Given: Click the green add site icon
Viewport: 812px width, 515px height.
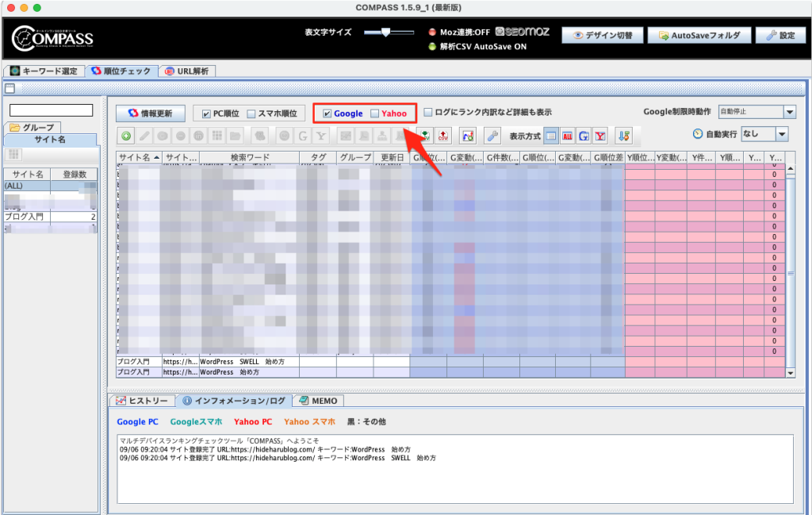Looking at the screenshot, I should point(127,136).
